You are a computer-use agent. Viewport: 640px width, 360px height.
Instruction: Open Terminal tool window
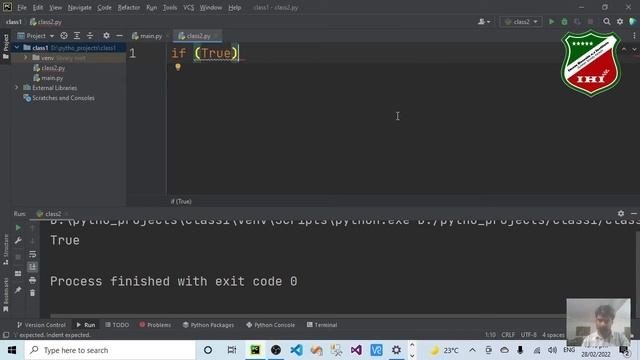tap(322, 325)
